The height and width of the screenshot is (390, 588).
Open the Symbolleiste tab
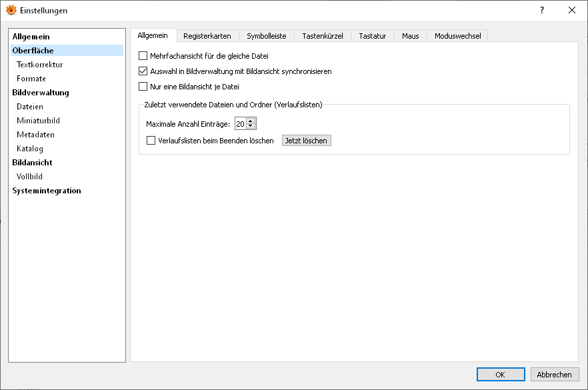(x=267, y=36)
